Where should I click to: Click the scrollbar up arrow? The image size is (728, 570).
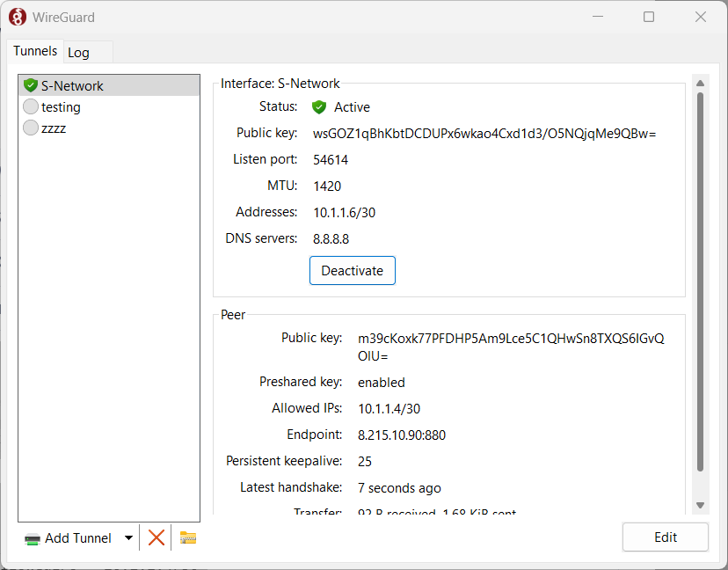pyautogui.click(x=700, y=84)
